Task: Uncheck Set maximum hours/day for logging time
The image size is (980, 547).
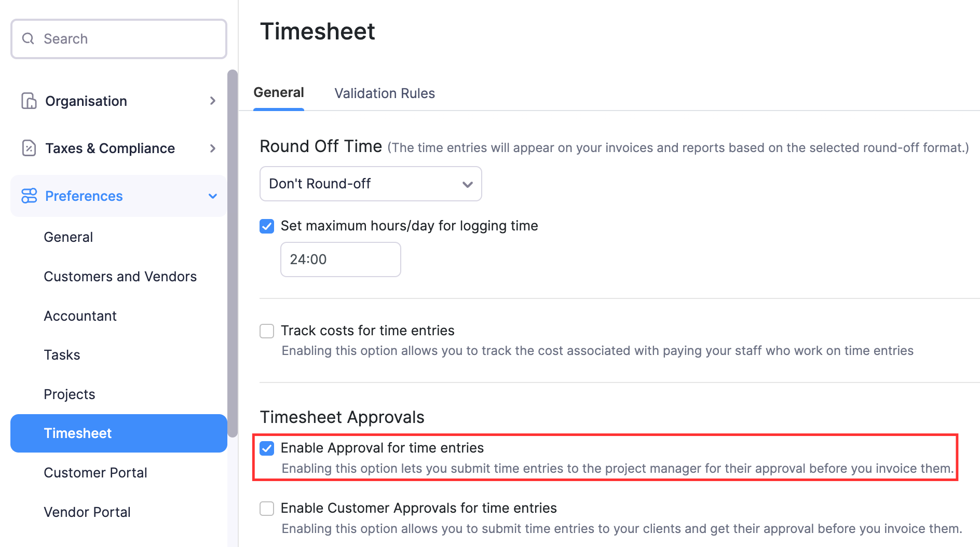Action: pyautogui.click(x=266, y=226)
